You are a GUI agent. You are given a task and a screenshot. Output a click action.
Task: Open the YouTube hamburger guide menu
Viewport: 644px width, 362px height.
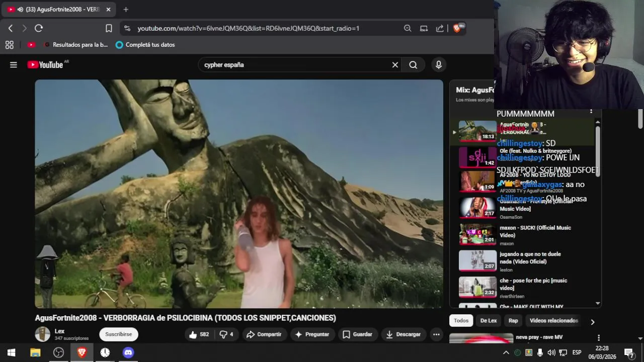pos(14,65)
